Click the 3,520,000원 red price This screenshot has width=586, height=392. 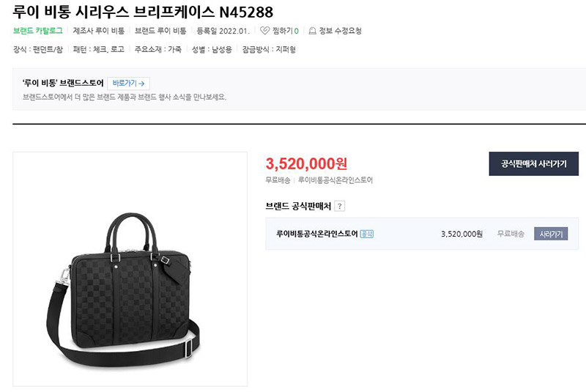(x=306, y=163)
